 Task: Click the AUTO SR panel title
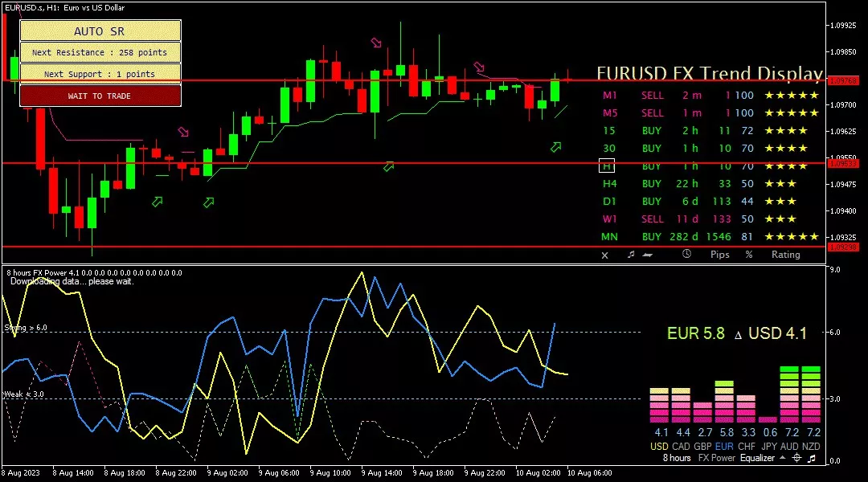(x=100, y=31)
